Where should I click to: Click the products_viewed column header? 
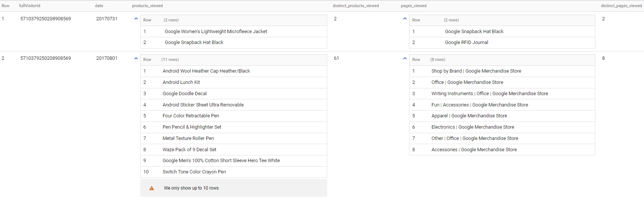147,6
